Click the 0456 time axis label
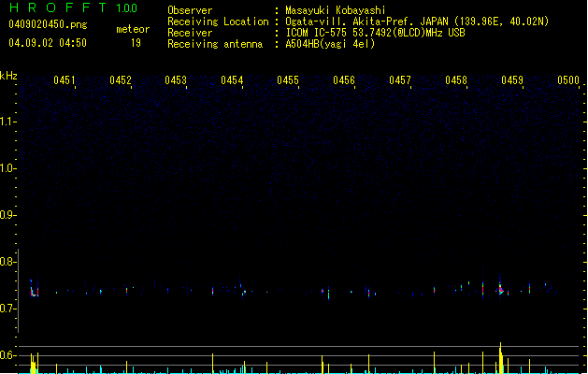The height and width of the screenshot is (374, 588). pos(344,80)
